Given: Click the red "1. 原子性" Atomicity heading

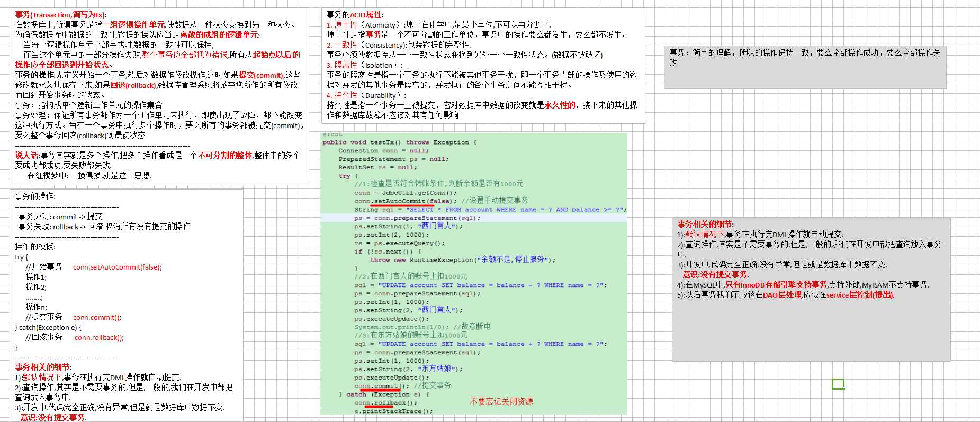Looking at the screenshot, I should click(342, 25).
